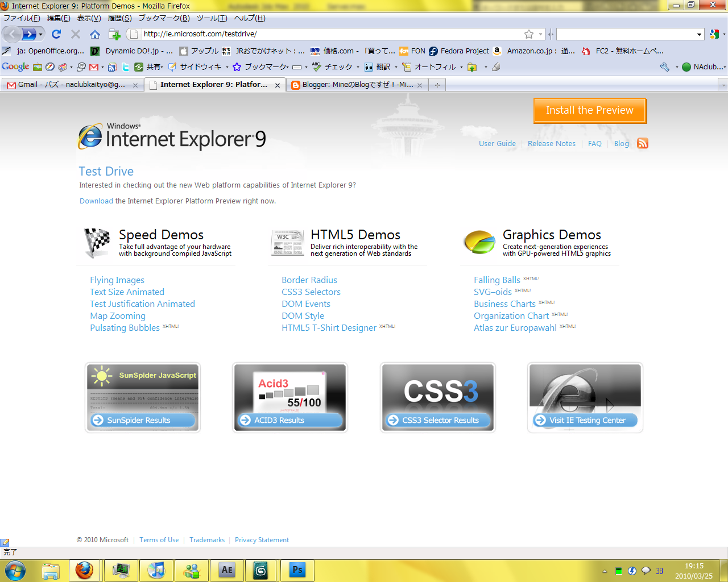Switch to the Blogger tab
The image size is (728, 582).
point(358,85)
